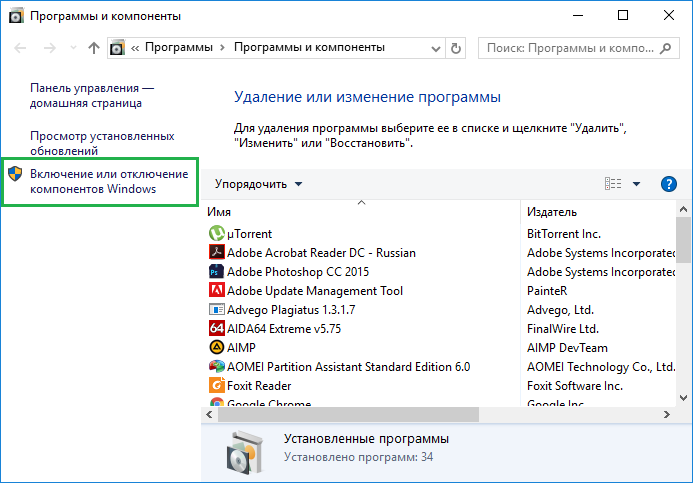Click Программы и компоненты breadcrumb
Viewport: 693px width, 483px height.
pos(309,47)
